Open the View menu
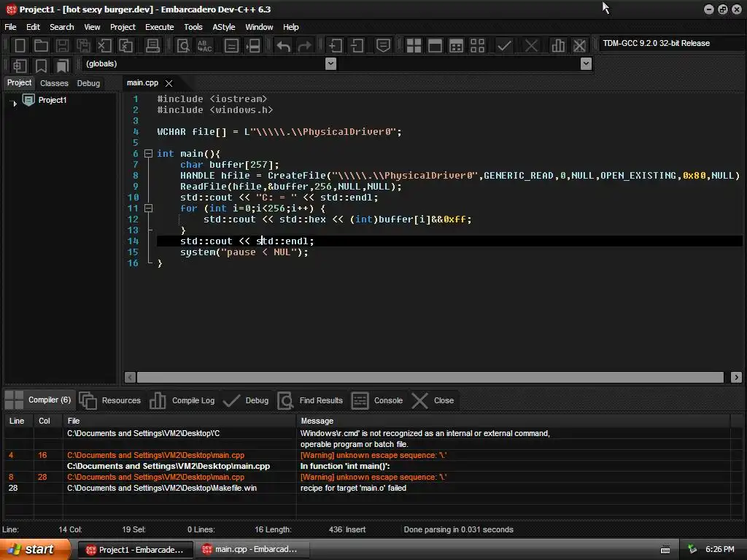This screenshot has width=747, height=560. [92, 27]
